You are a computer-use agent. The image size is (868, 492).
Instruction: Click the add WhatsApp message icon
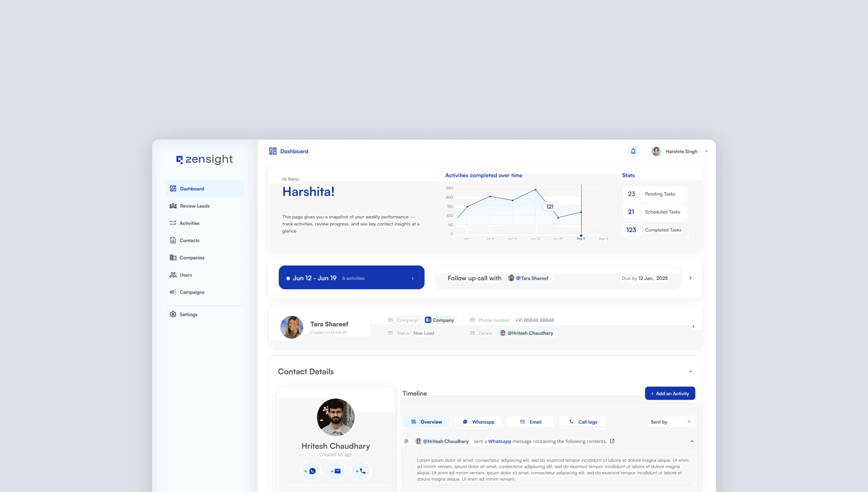[x=311, y=471]
